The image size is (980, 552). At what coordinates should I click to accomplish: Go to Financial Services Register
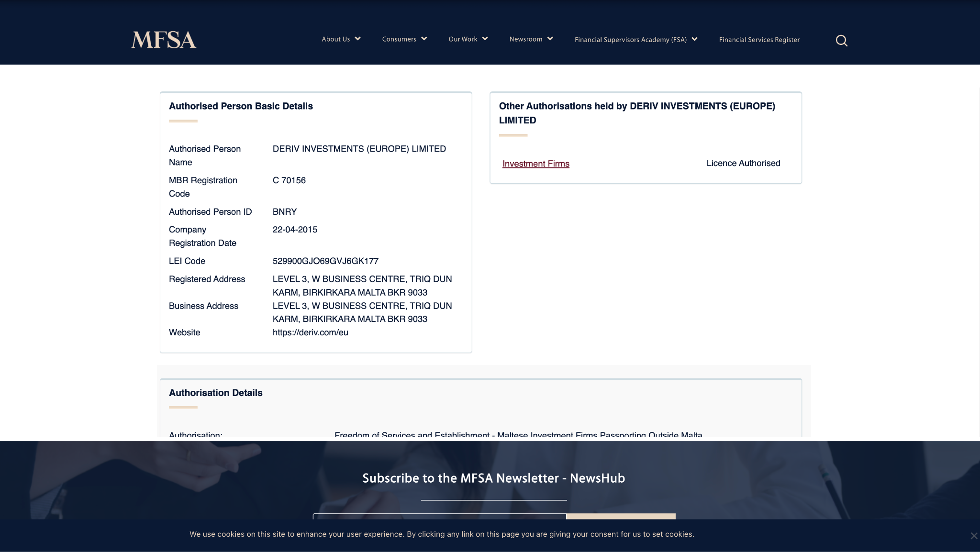[x=759, y=40]
